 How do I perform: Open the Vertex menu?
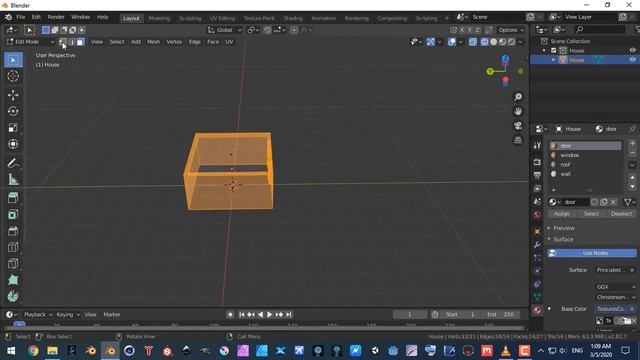[x=174, y=42]
